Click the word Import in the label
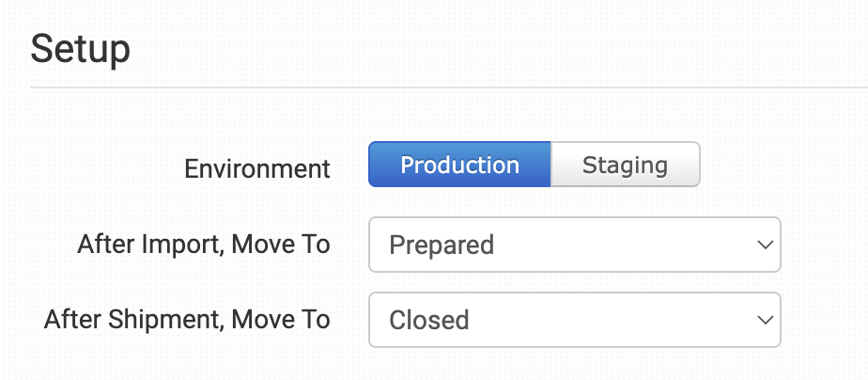 (179, 245)
